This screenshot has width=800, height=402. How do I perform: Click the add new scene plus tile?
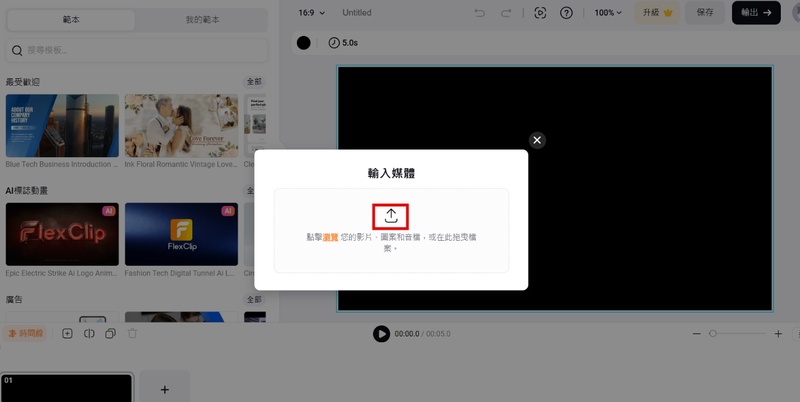click(164, 387)
